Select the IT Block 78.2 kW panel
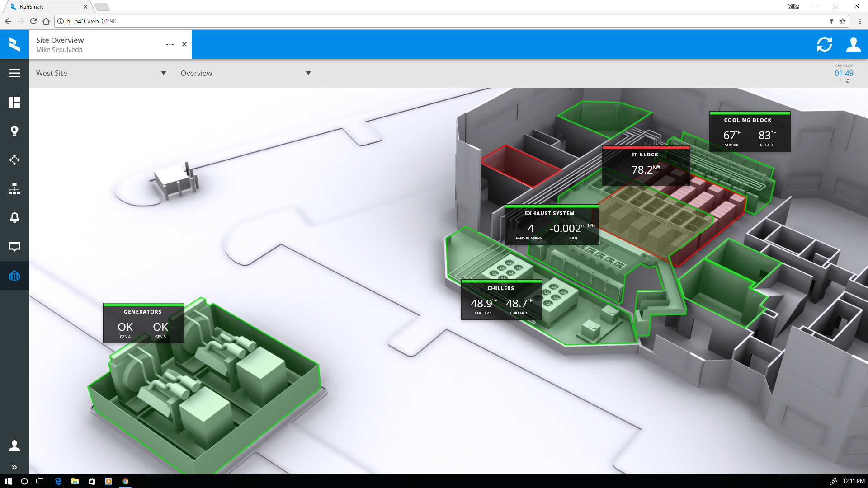This screenshot has height=488, width=868. [x=646, y=166]
